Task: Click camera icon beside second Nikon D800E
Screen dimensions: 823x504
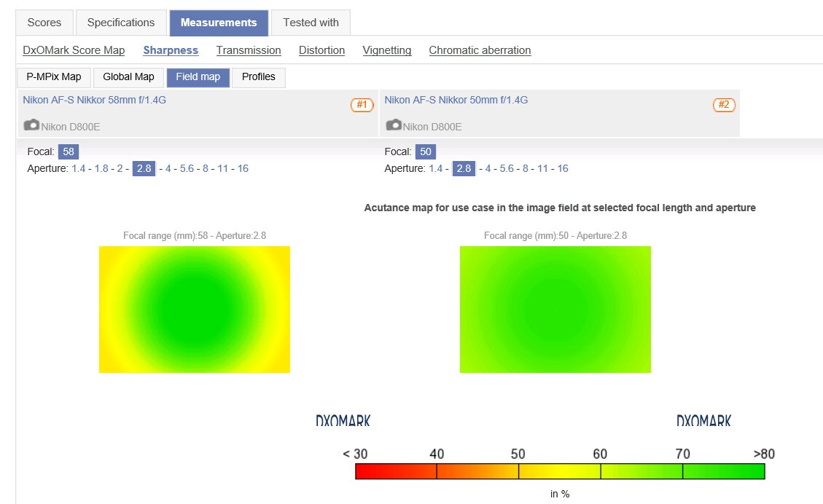Action: (x=394, y=125)
